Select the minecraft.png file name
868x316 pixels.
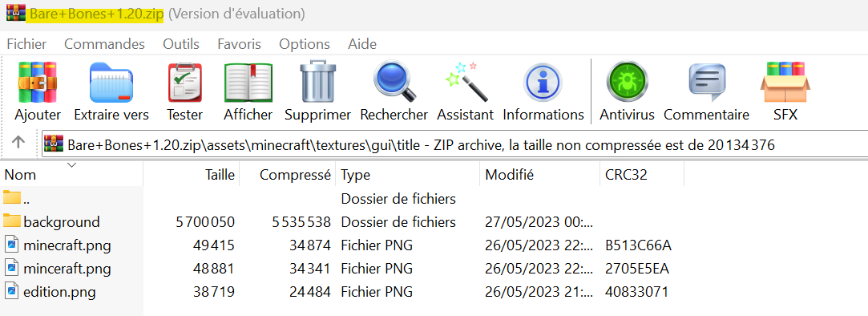pos(67,245)
